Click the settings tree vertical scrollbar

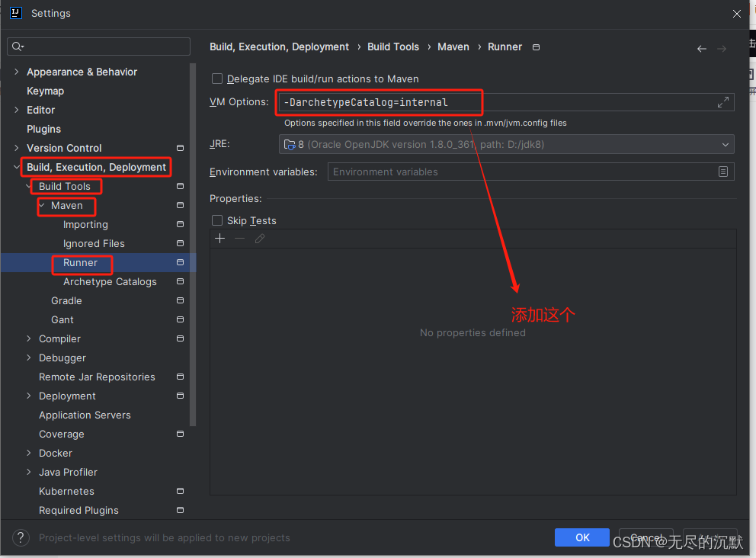(193, 245)
